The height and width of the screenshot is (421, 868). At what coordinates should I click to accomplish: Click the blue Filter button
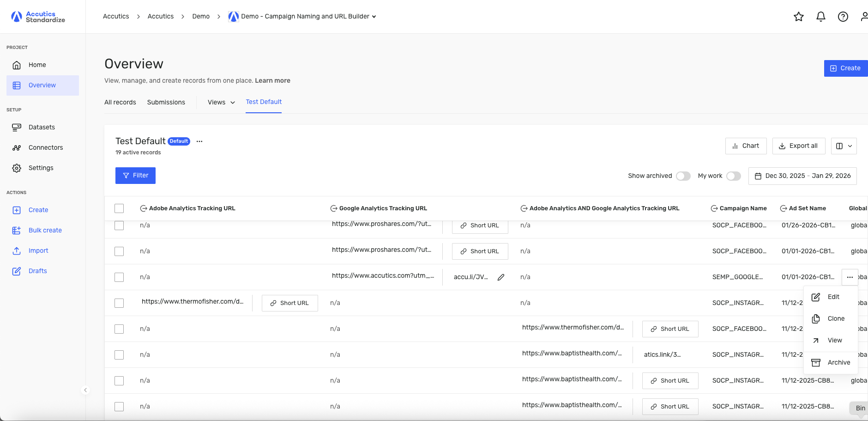pyautogui.click(x=135, y=176)
